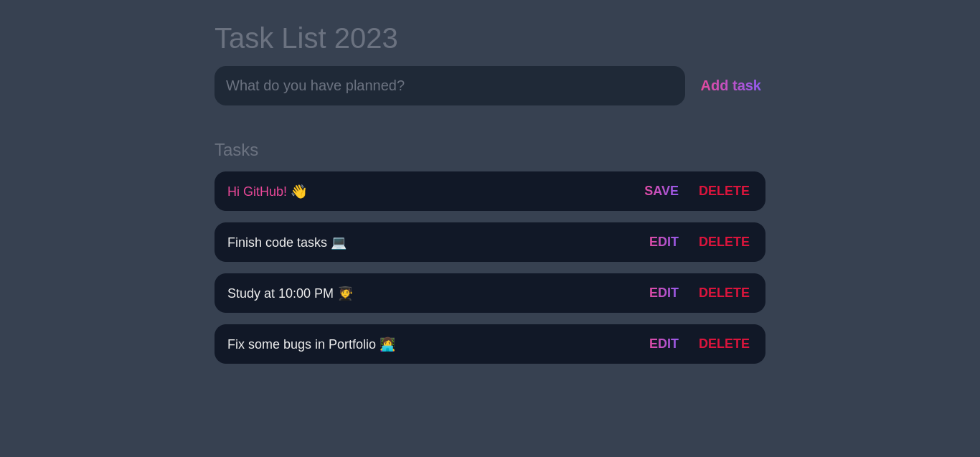Click the technologist emoji in Portfolio task
The image size is (980, 457).
click(x=387, y=344)
